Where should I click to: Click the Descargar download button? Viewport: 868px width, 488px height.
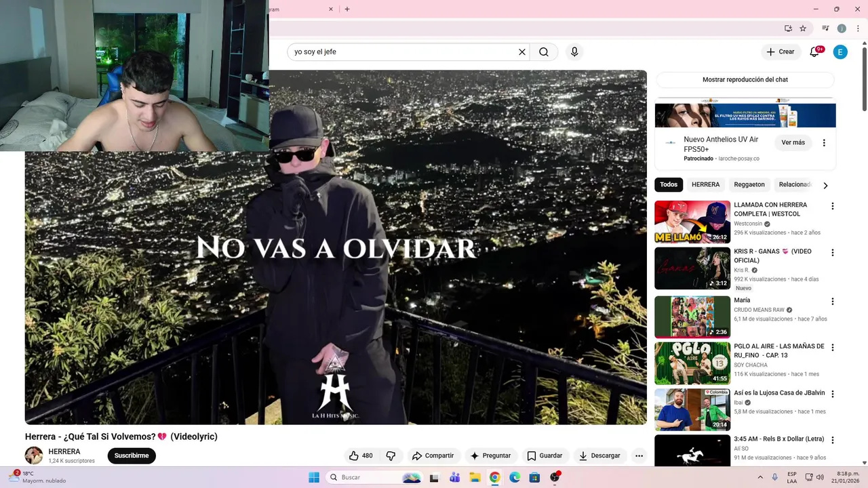click(599, 456)
